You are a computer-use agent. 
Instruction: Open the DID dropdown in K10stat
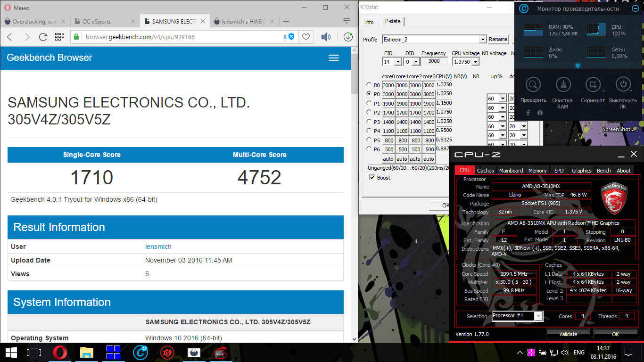point(416,62)
